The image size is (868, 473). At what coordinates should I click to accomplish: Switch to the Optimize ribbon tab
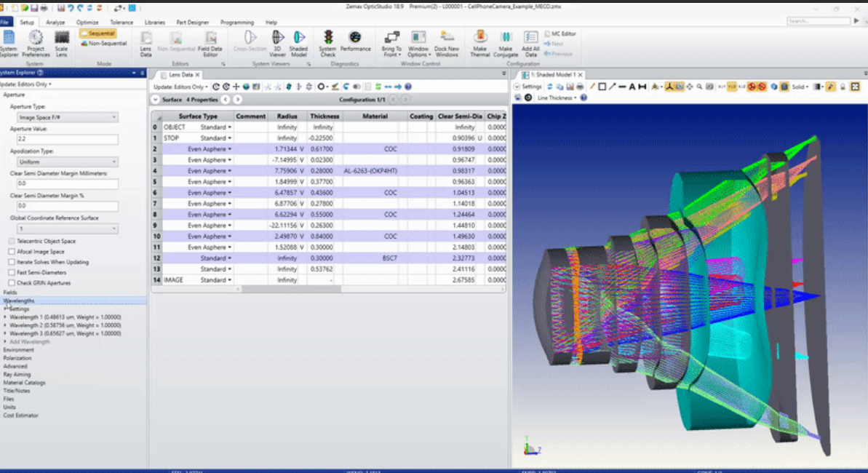click(x=87, y=23)
